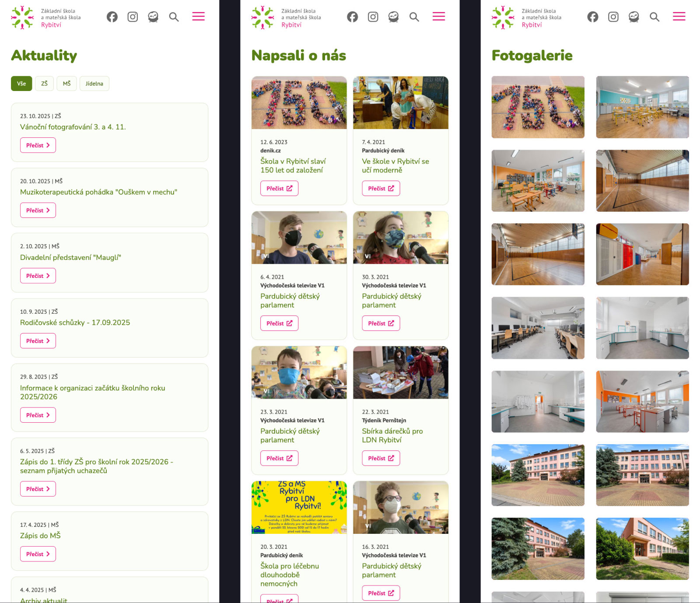Click Instagram icon in the Napsali o nás header
The width and height of the screenshot is (700, 603).
(x=373, y=17)
